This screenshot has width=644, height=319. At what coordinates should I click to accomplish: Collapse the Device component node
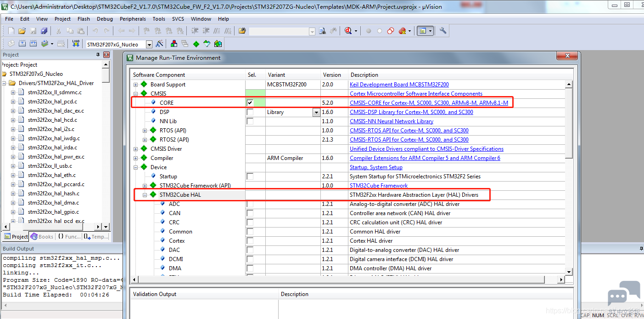coord(135,167)
